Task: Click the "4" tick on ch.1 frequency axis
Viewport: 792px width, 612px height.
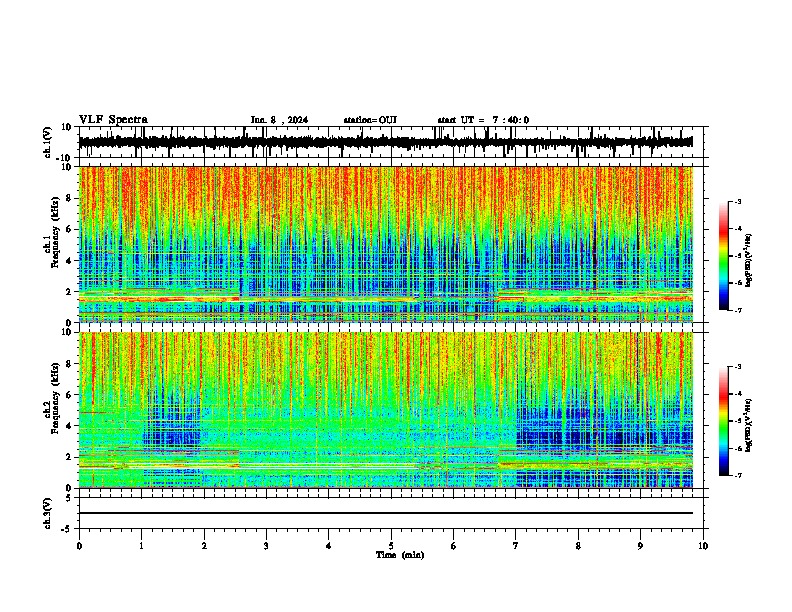Action: [70, 261]
